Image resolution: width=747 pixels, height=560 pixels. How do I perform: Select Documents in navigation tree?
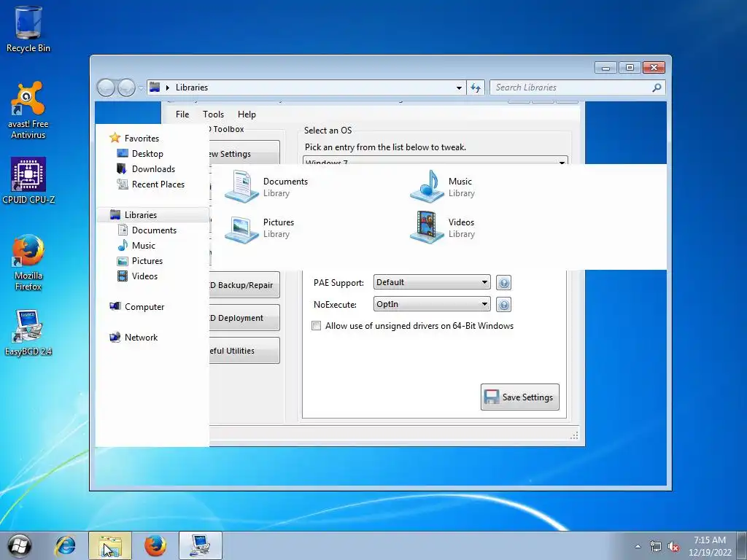[154, 230]
